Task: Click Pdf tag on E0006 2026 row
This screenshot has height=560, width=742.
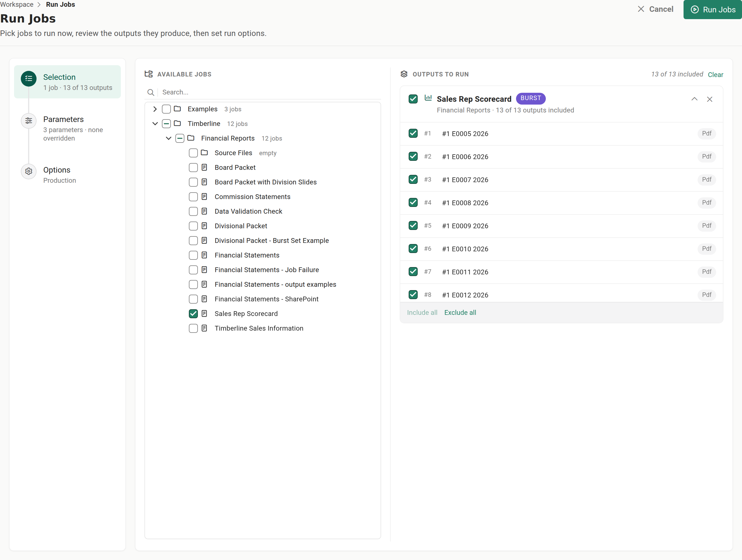Action: [707, 156]
